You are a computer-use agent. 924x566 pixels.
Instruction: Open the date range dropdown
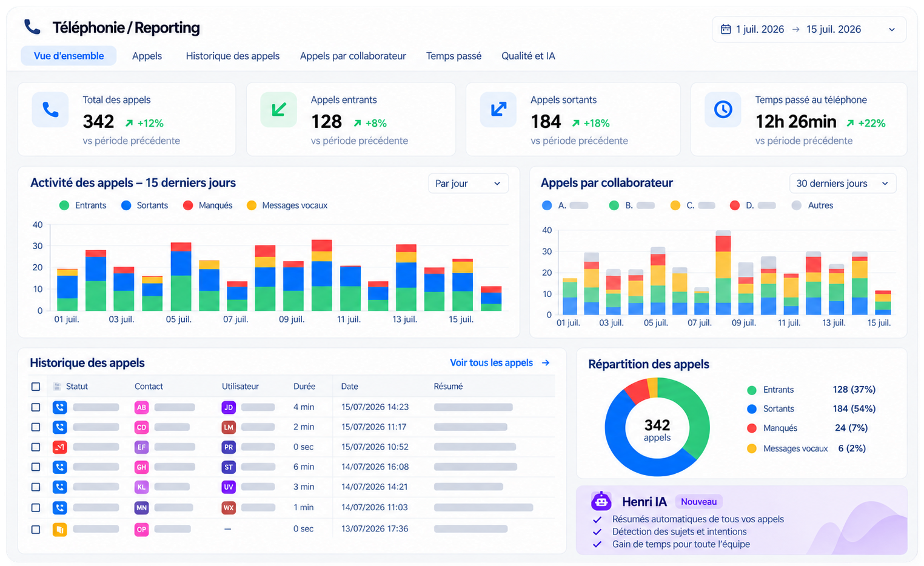809,29
